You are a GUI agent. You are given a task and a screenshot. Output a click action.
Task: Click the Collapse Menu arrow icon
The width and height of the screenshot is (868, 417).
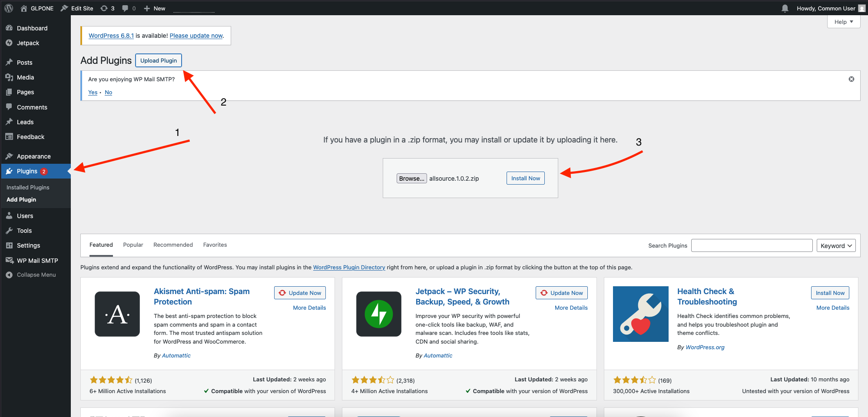point(9,275)
